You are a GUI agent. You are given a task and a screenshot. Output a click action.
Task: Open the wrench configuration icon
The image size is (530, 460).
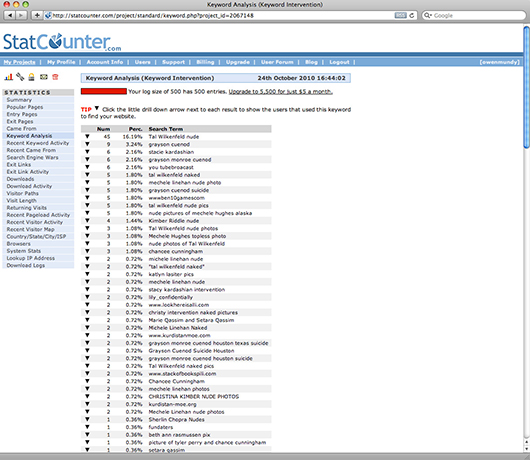click(x=20, y=77)
